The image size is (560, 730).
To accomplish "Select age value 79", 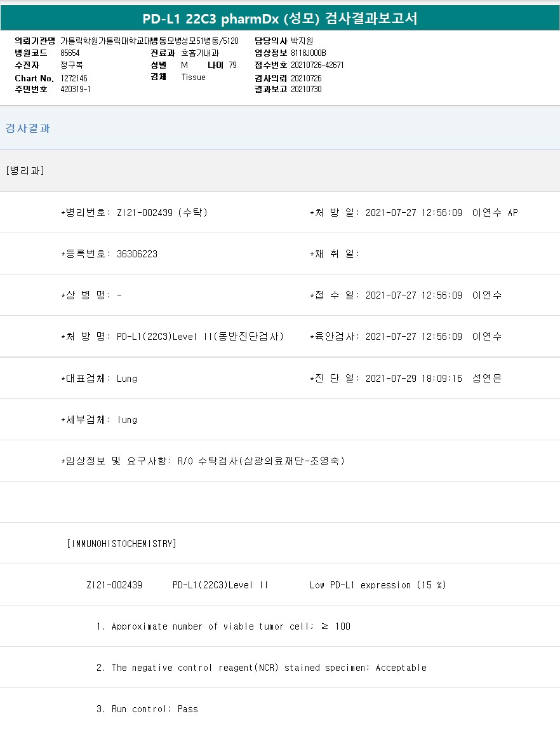I will [x=232, y=65].
